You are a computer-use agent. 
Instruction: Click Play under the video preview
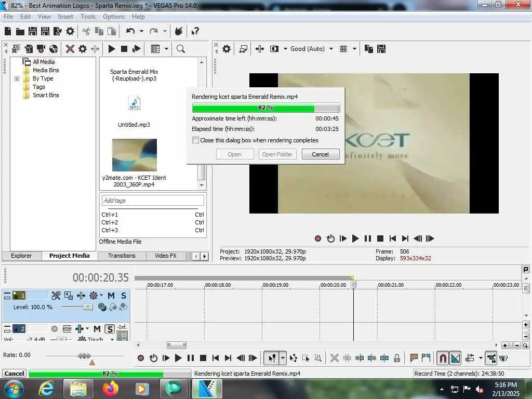[x=355, y=238]
